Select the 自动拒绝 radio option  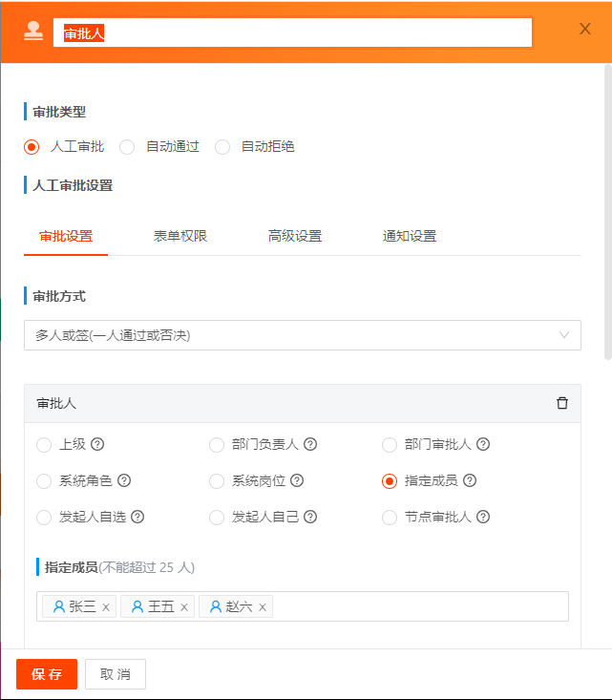(x=222, y=147)
